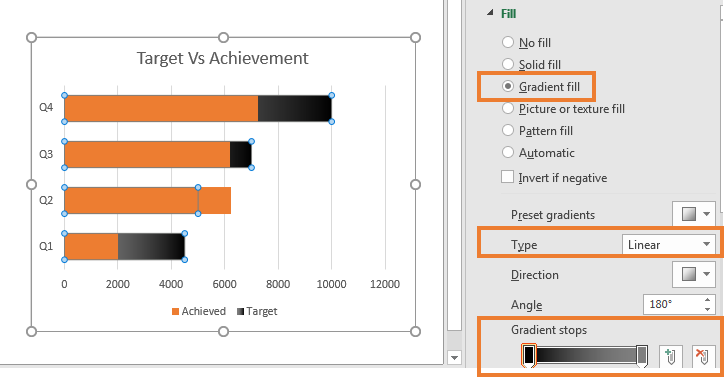Click the Q3 axis label

(46, 154)
